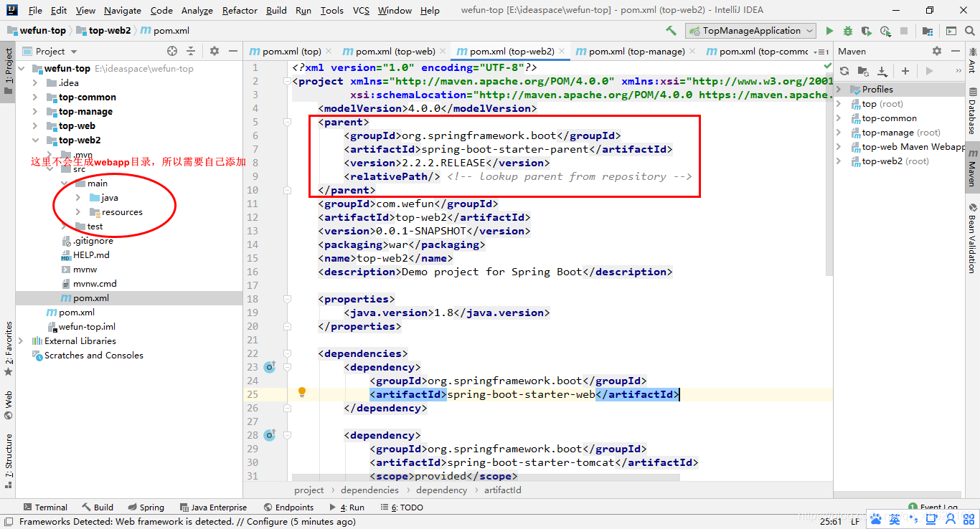Close the pom.xml (top-web2) tab
This screenshot has width=980, height=529.
pos(562,52)
